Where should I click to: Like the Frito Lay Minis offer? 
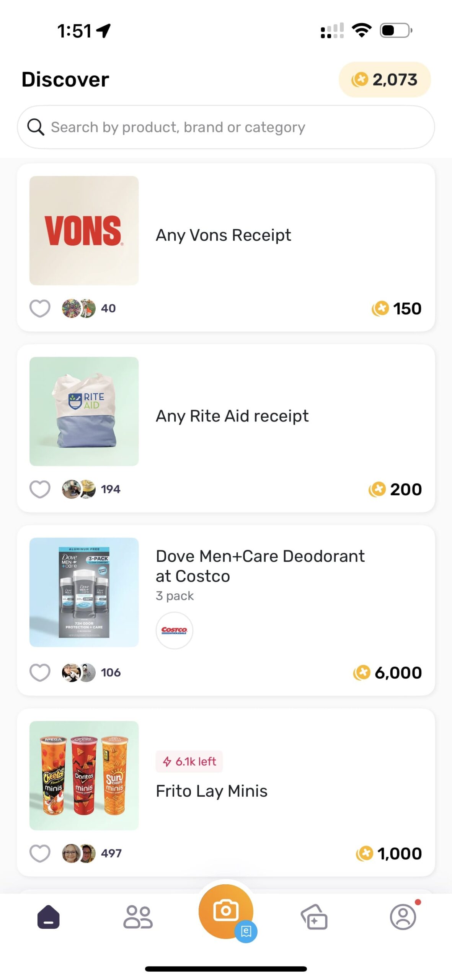[x=40, y=853]
